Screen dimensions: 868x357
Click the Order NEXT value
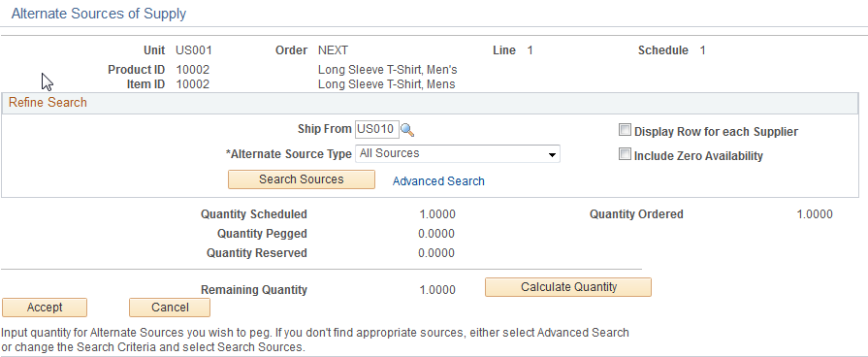[x=333, y=50]
